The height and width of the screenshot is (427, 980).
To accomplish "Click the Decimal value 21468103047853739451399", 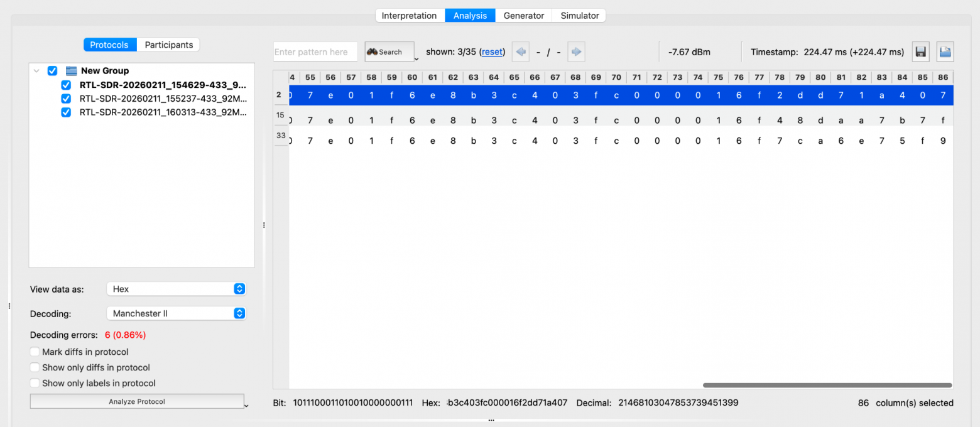I will point(678,403).
